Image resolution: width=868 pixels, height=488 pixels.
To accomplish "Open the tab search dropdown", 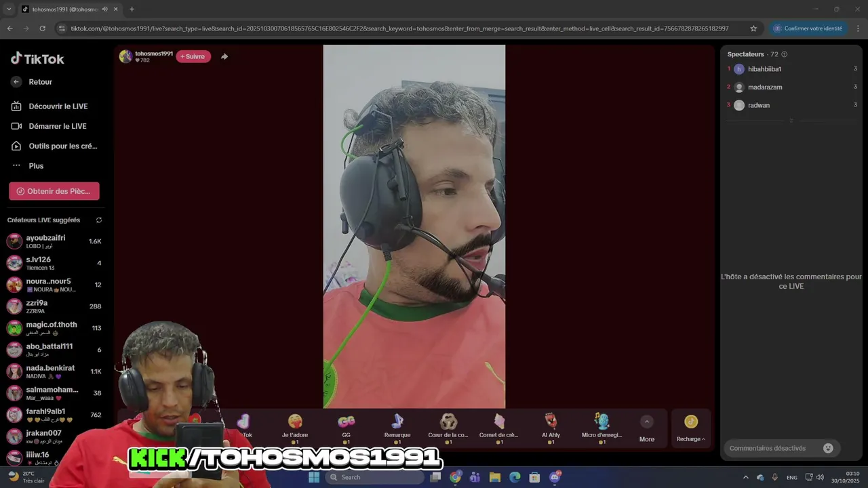I will (8, 9).
